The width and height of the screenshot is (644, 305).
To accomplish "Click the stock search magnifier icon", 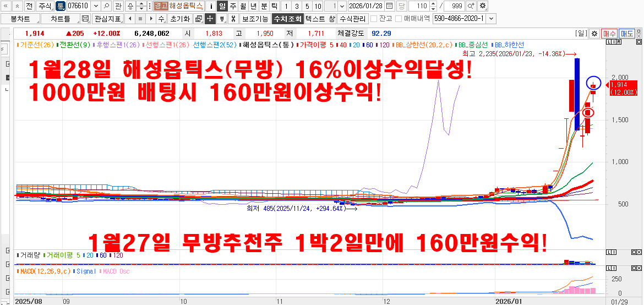I will (106, 6).
